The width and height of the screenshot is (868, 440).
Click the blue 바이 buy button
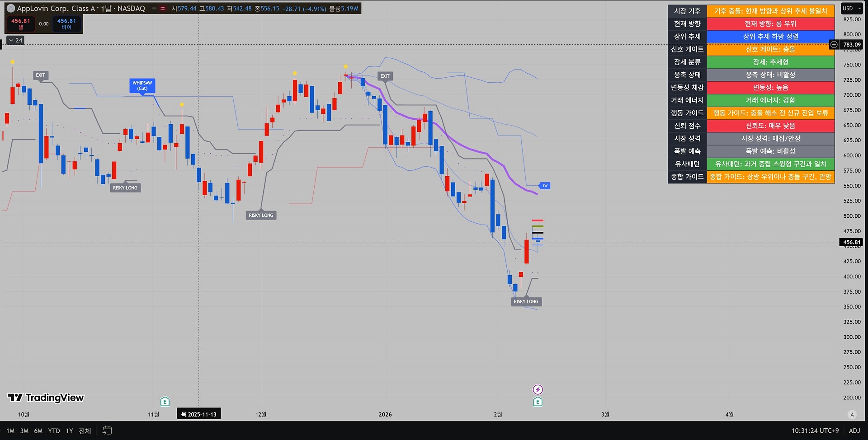66,24
